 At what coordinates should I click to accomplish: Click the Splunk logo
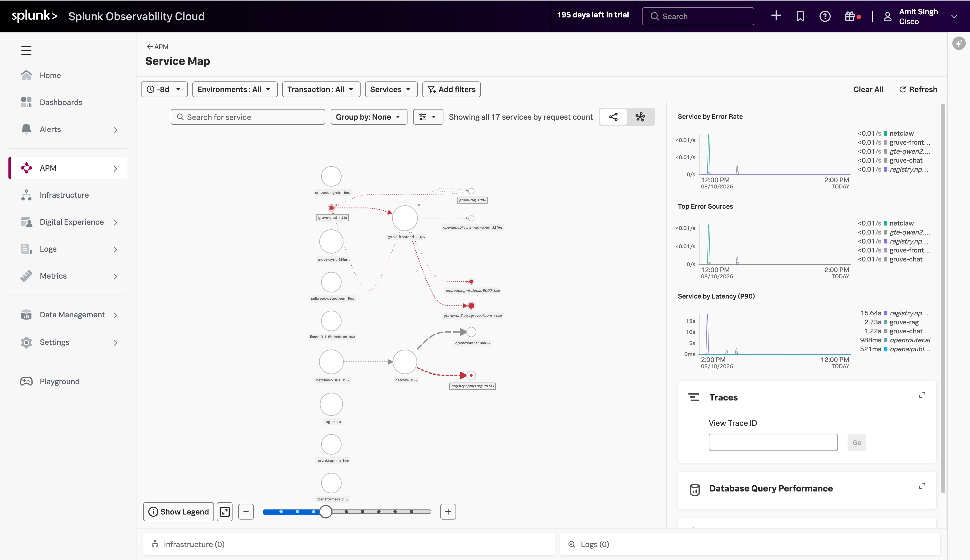click(x=34, y=16)
